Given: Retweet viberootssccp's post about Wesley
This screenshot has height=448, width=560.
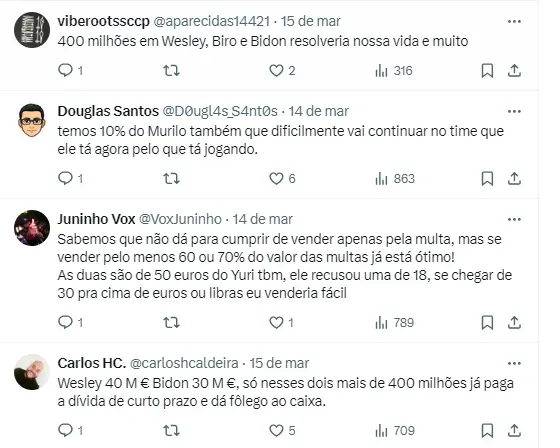Looking at the screenshot, I should point(171,70).
